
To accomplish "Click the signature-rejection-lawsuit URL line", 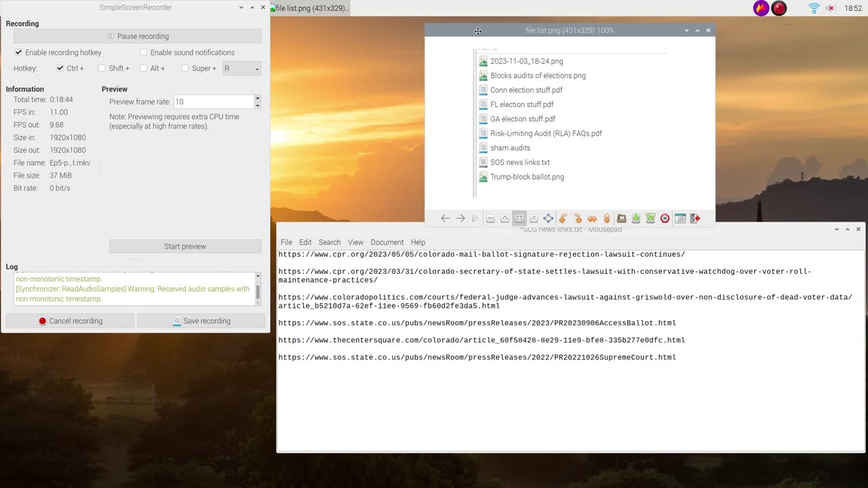I will point(481,255).
